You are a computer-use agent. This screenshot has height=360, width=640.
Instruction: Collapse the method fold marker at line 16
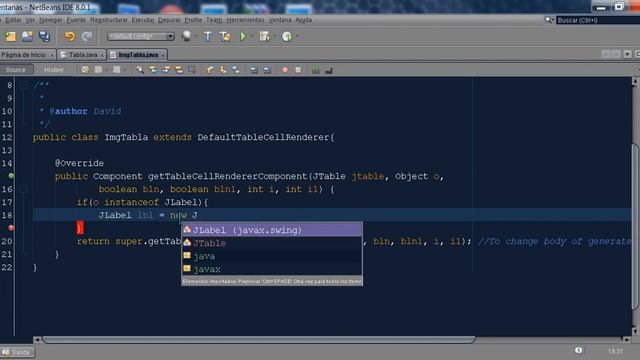pyautogui.click(x=24, y=189)
